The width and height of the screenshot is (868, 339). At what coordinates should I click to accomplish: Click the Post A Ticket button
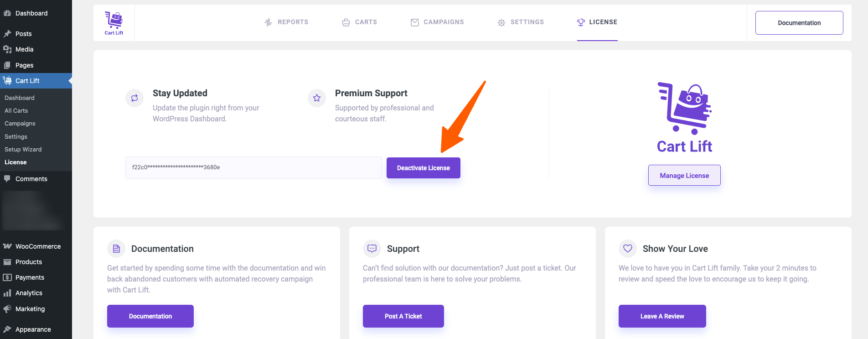click(x=403, y=316)
